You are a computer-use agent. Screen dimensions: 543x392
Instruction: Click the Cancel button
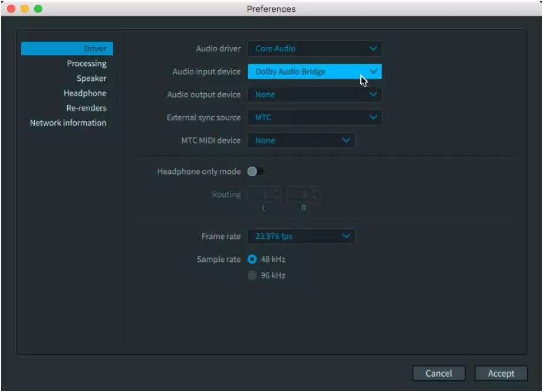[x=439, y=373]
